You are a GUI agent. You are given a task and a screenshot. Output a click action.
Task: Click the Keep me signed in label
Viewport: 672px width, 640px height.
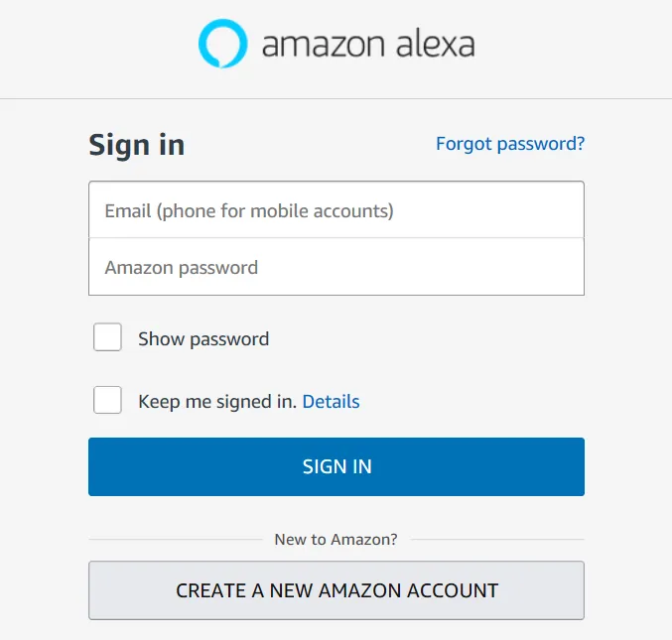coord(217,402)
